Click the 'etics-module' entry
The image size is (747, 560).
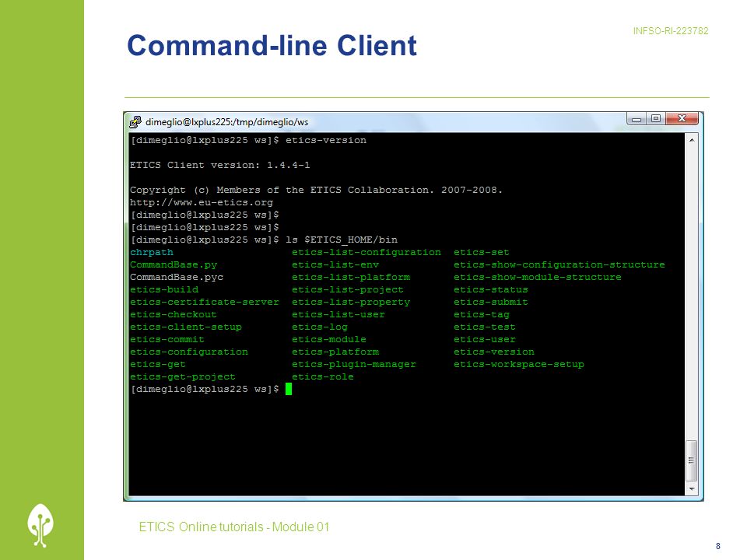(x=329, y=340)
